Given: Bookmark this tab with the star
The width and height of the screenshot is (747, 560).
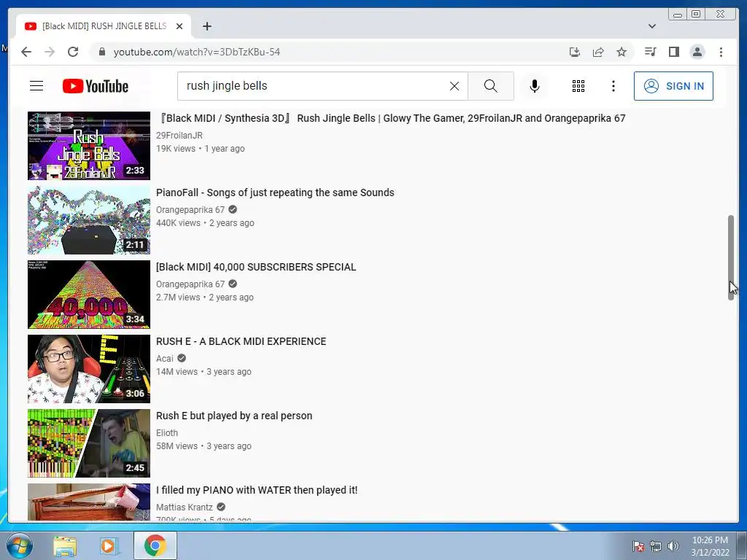Looking at the screenshot, I should click(x=622, y=52).
